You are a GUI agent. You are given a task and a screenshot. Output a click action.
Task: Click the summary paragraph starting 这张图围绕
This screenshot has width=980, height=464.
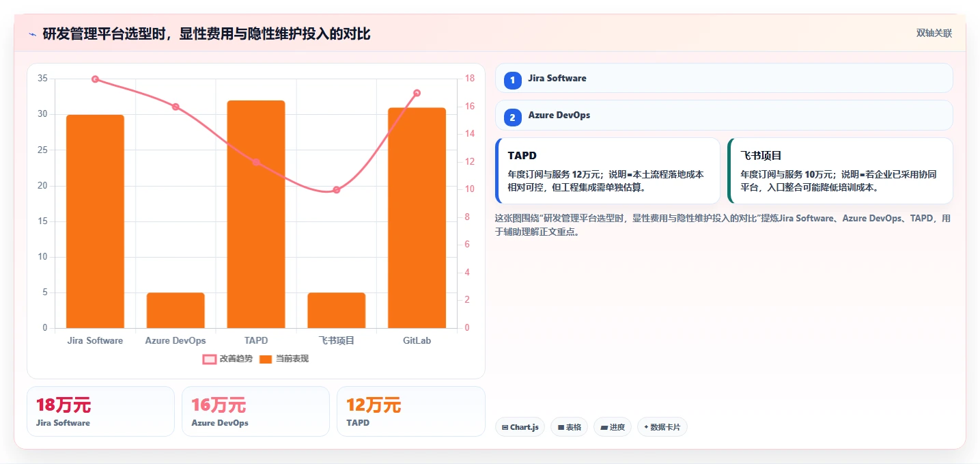pyautogui.click(x=723, y=225)
